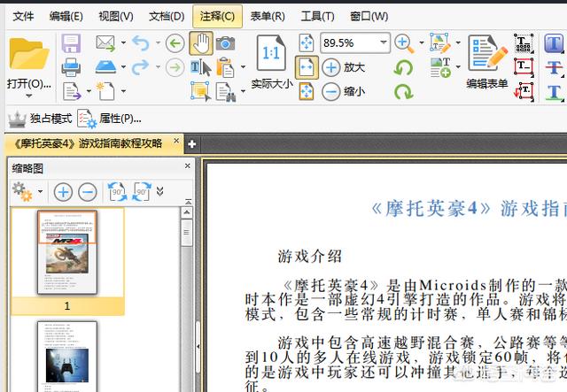Image resolution: width=567 pixels, height=392 pixels.
Task: Click the export document icon
Action: [72, 91]
